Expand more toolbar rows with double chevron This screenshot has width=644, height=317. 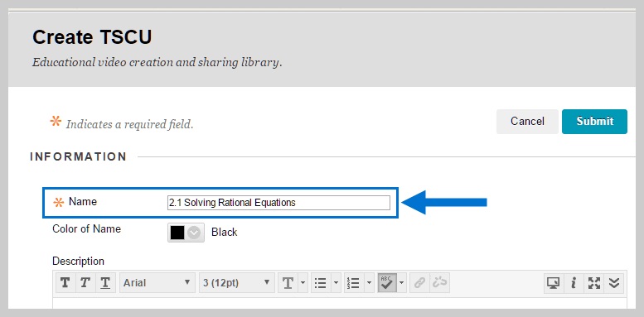point(614,283)
